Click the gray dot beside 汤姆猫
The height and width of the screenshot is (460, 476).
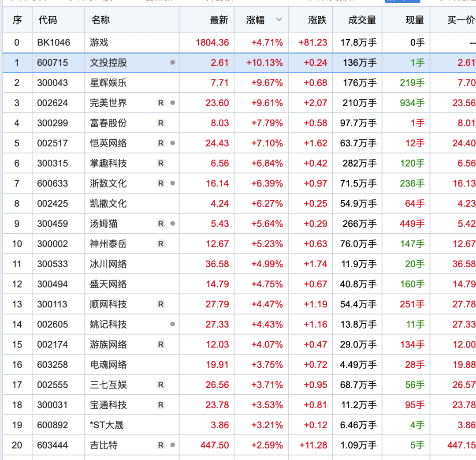(x=172, y=224)
